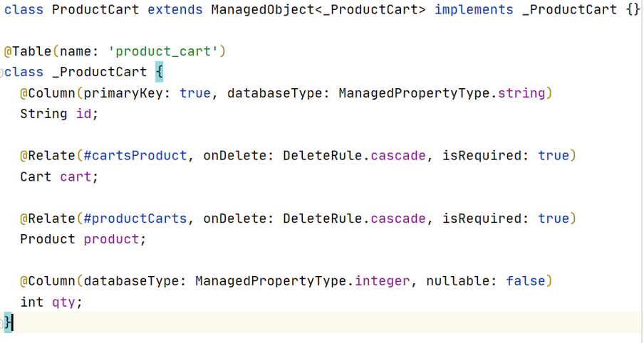This screenshot has height=343, width=644.
Task: Click the qty field name
Action: 63,302
